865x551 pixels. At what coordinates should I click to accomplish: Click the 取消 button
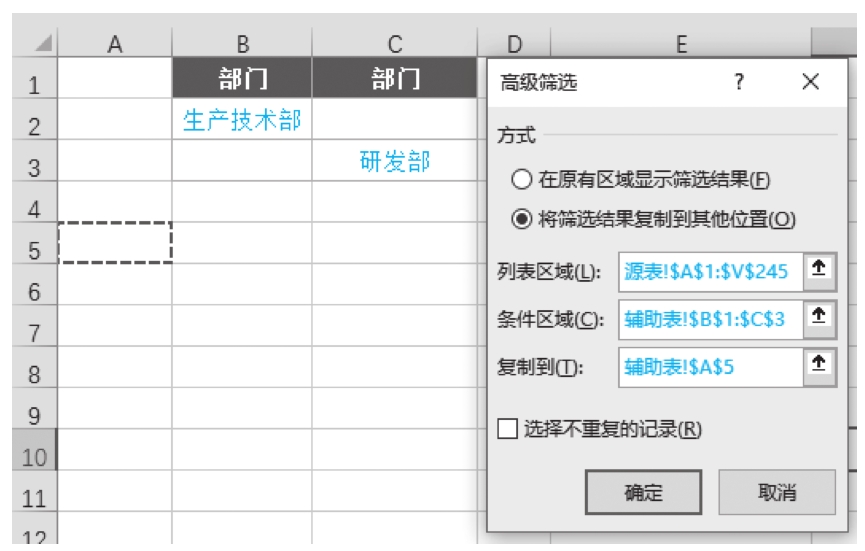click(777, 492)
